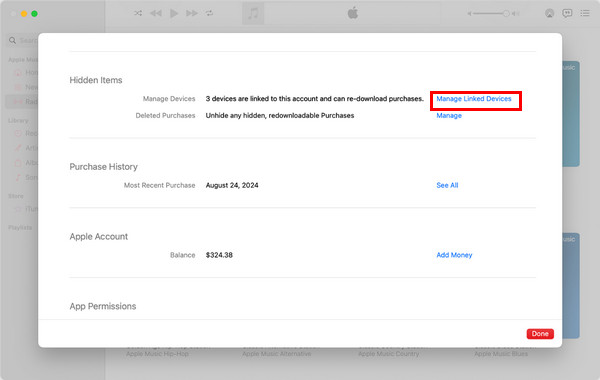Click the low volume speaker icon

click(470, 14)
